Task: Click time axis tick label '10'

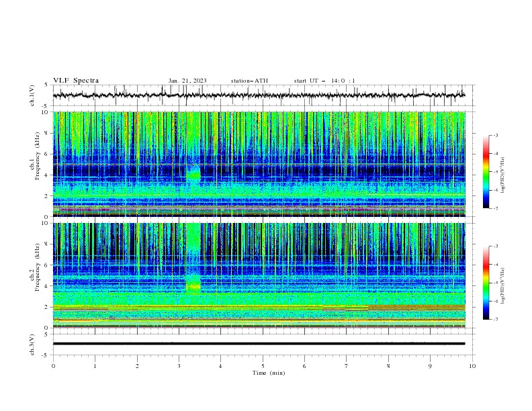Action: 472,366
